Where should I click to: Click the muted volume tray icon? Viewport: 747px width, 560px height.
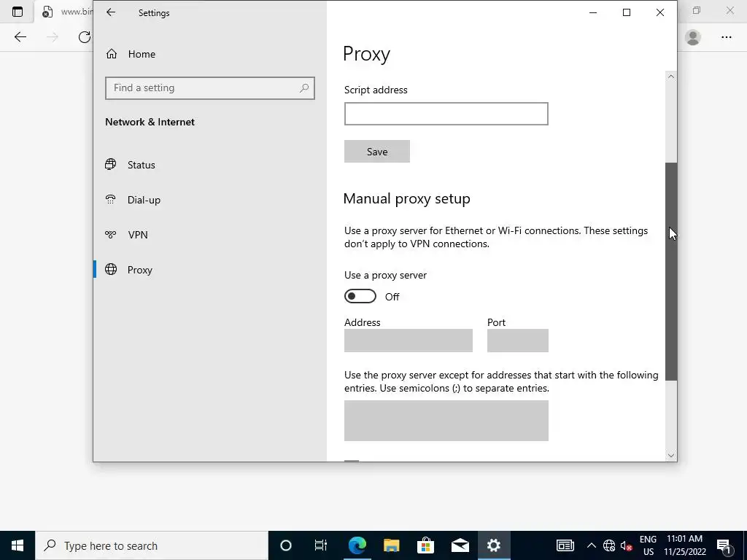click(x=626, y=546)
